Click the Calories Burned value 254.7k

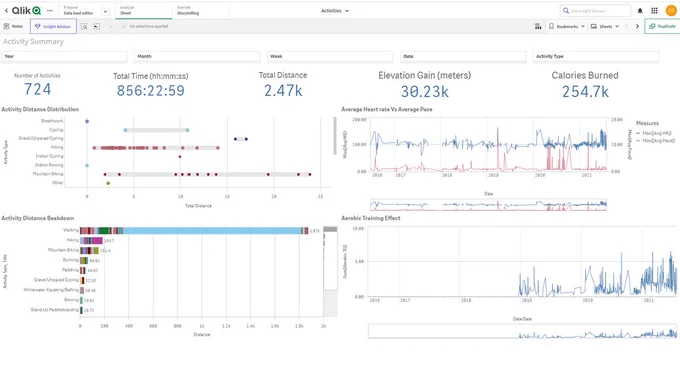pyautogui.click(x=585, y=92)
